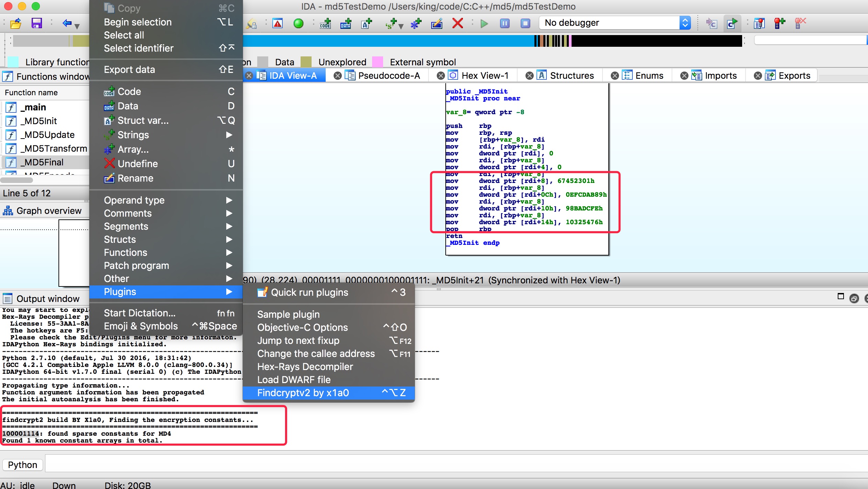The height and width of the screenshot is (489, 868).
Task: Open the Enums tab
Action: click(x=649, y=76)
